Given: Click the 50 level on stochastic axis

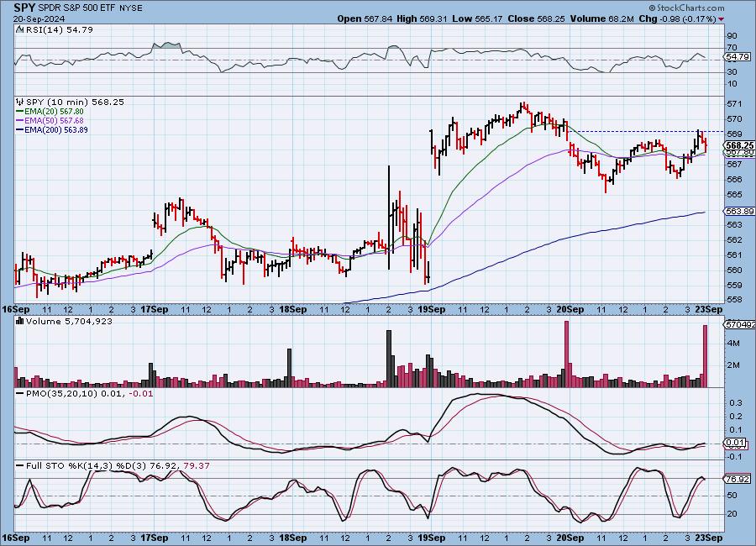Looking at the screenshot, I should click(732, 495).
